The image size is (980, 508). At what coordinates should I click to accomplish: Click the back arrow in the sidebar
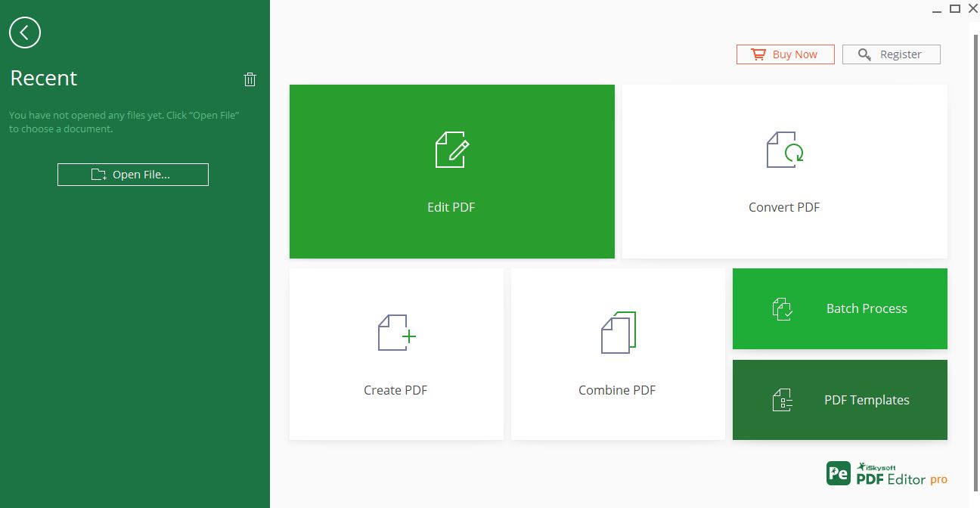point(25,33)
